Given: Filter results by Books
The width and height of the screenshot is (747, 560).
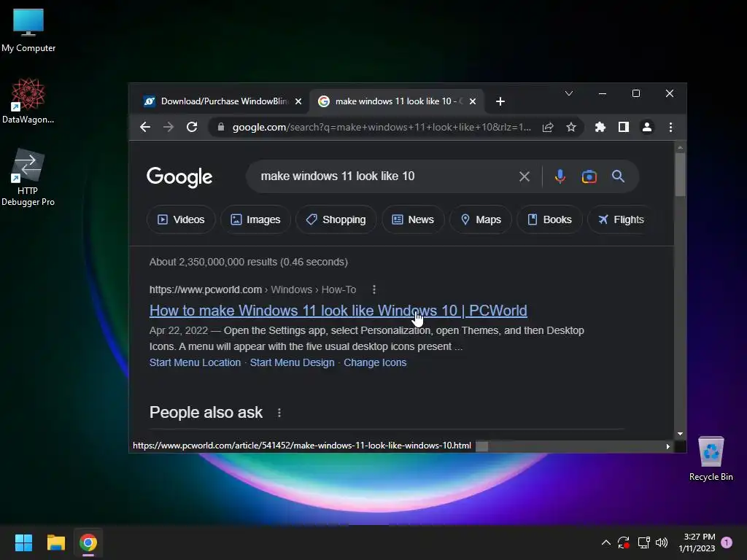Looking at the screenshot, I should (x=549, y=219).
